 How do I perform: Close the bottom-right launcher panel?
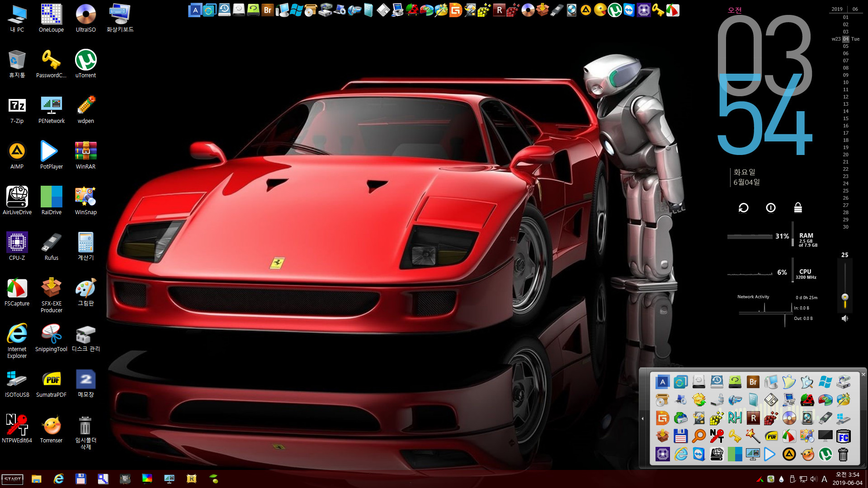pyautogui.click(x=863, y=374)
